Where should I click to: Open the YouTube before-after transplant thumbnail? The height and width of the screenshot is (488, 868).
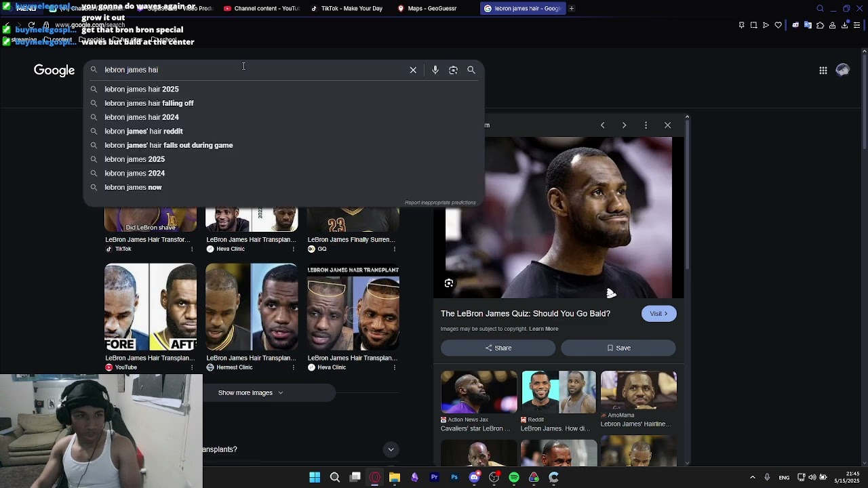pyautogui.click(x=151, y=307)
